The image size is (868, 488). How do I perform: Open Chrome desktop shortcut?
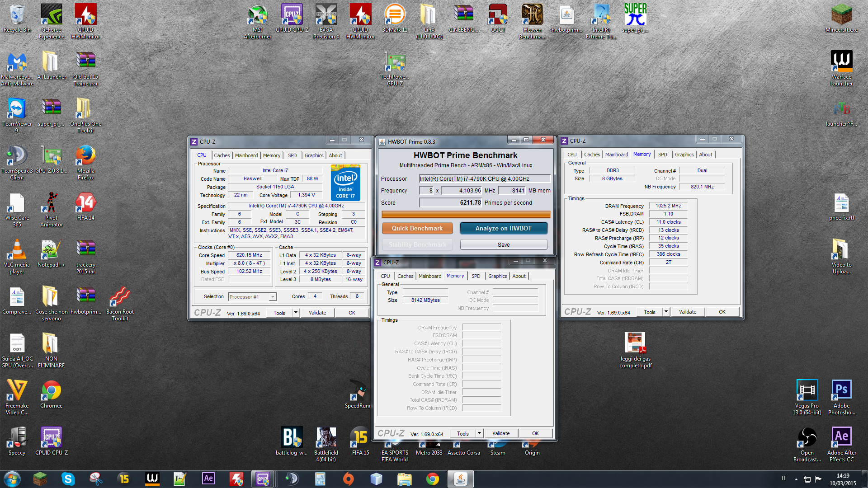(x=51, y=394)
